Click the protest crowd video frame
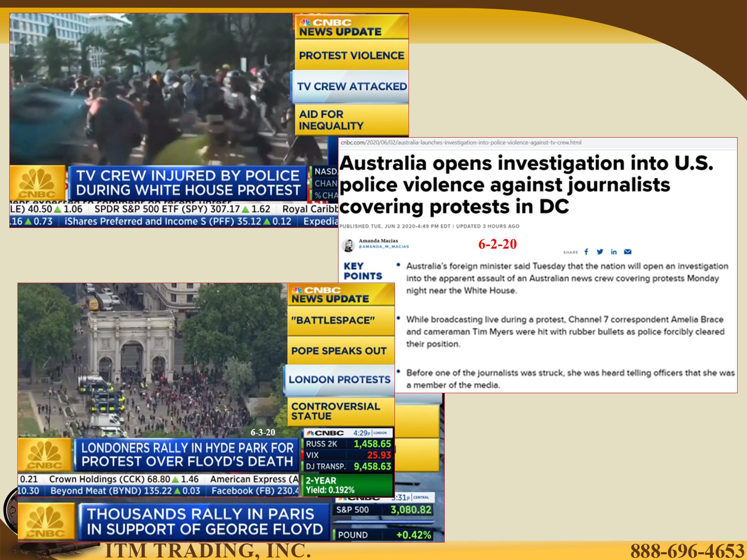747x560 pixels. click(152, 89)
